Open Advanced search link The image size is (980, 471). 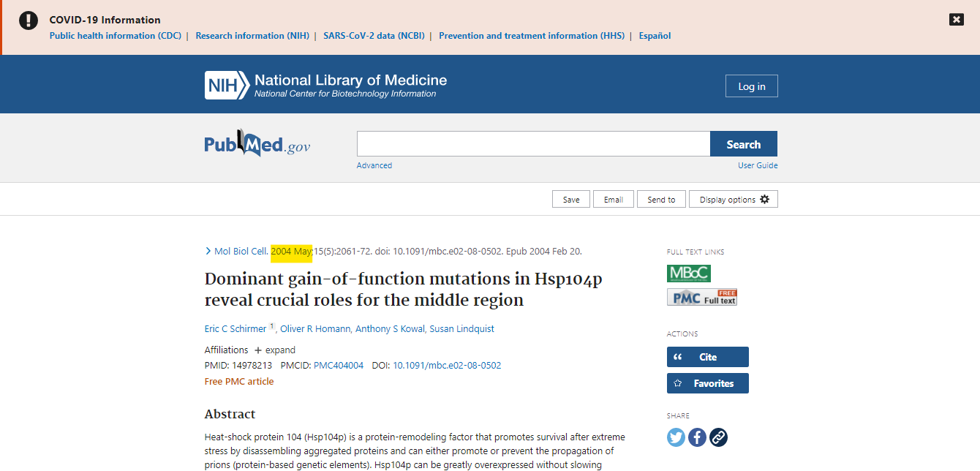[374, 165]
